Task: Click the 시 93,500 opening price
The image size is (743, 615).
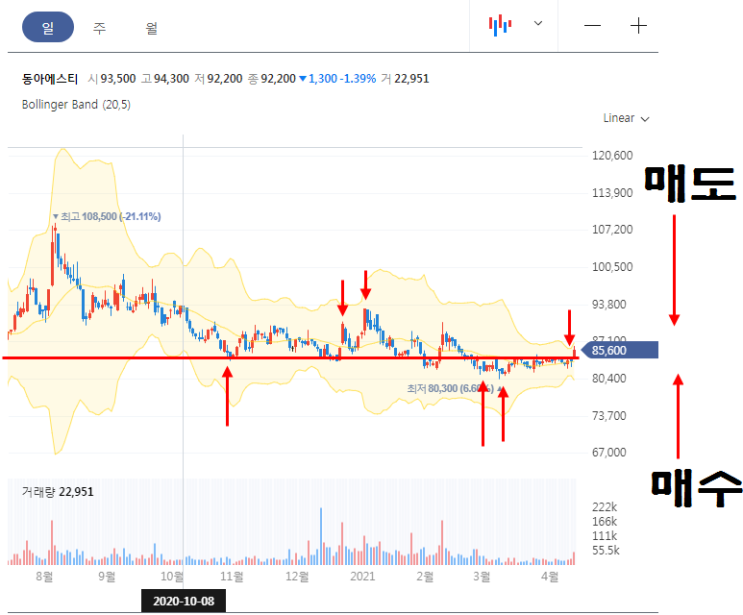Action: (x=112, y=79)
